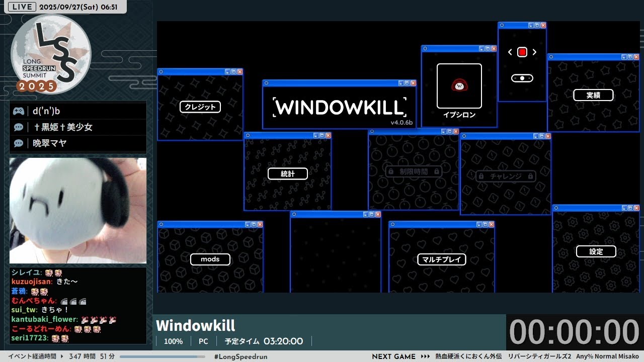This screenshot has height=362, width=644.
Task: Click the 予定タイム 03:20:00 estimate
Action: (264, 341)
